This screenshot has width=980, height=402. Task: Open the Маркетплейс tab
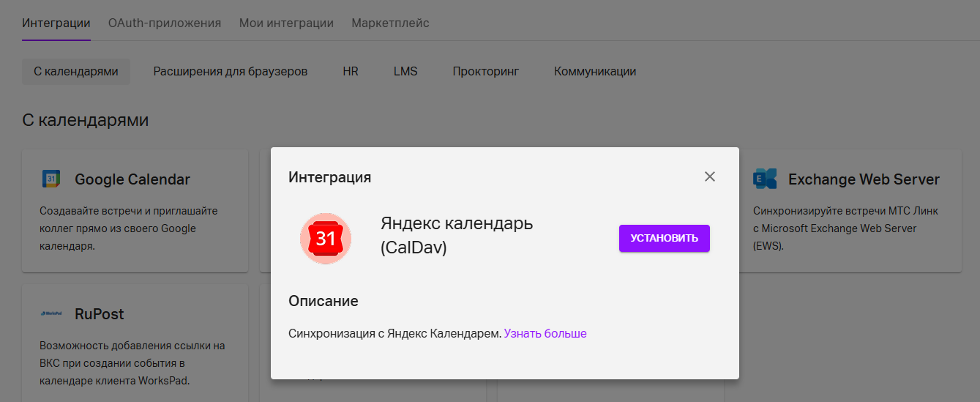390,23
